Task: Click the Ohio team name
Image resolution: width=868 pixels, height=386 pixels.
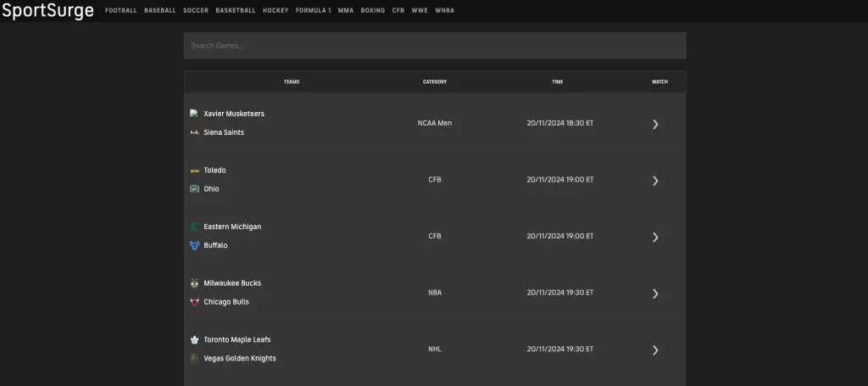Action: click(x=211, y=189)
